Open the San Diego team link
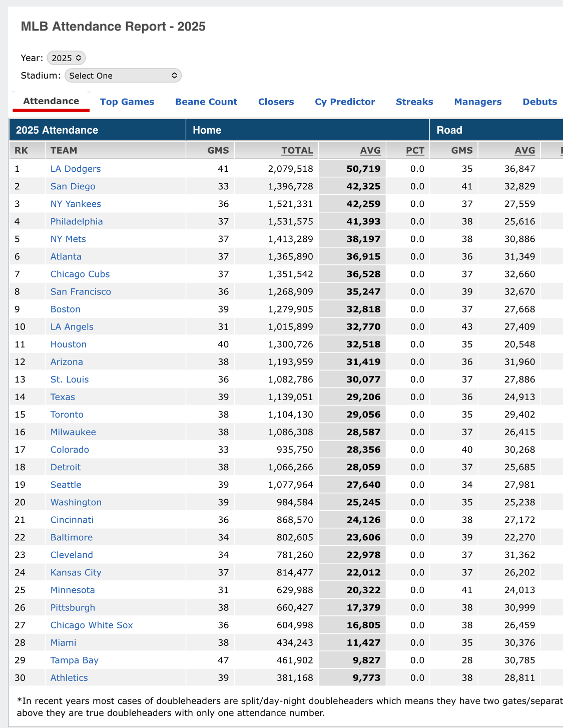Image resolution: width=563 pixels, height=728 pixels. tap(73, 186)
